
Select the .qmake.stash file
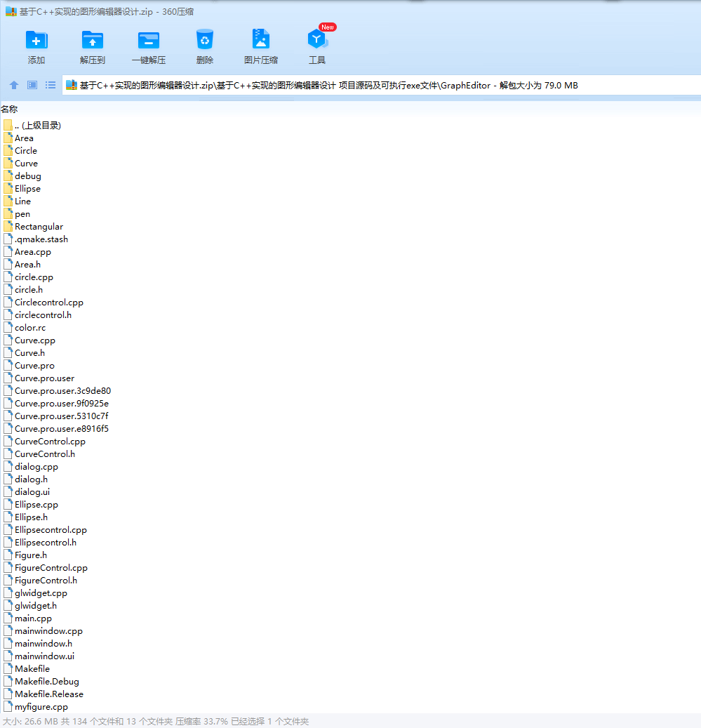[36, 239]
